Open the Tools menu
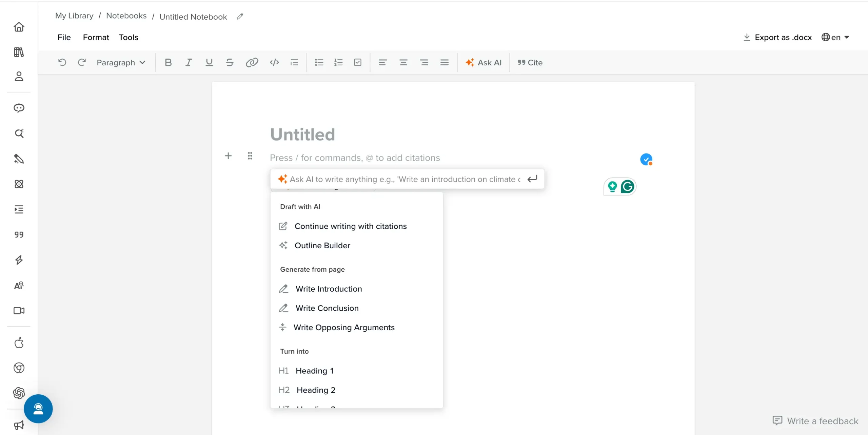Image resolution: width=868 pixels, height=435 pixels. tap(129, 37)
